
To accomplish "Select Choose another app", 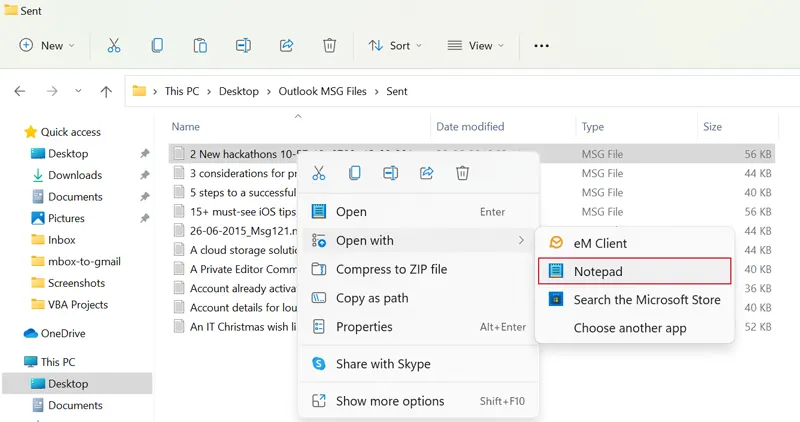I will coord(635,328).
